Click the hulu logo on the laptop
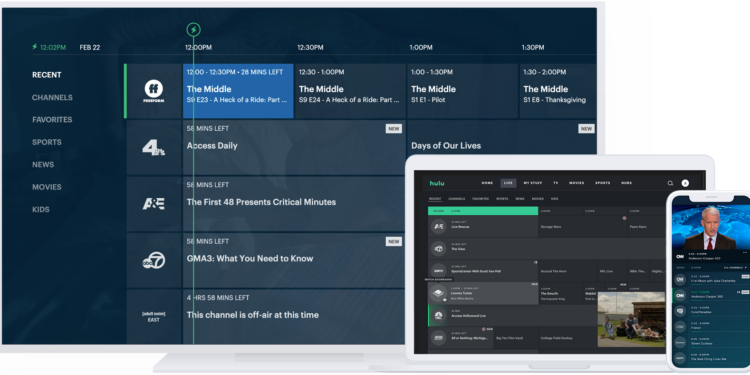 [x=437, y=183]
